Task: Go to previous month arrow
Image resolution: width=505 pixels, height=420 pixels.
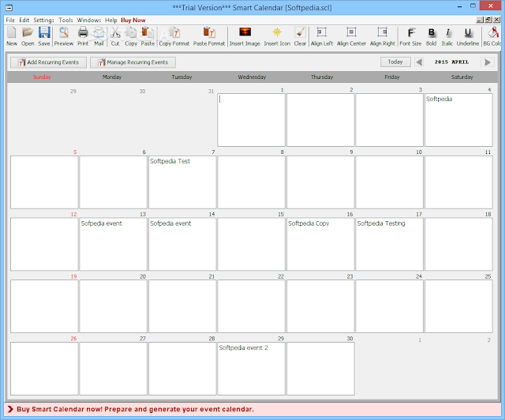Action: pos(419,62)
